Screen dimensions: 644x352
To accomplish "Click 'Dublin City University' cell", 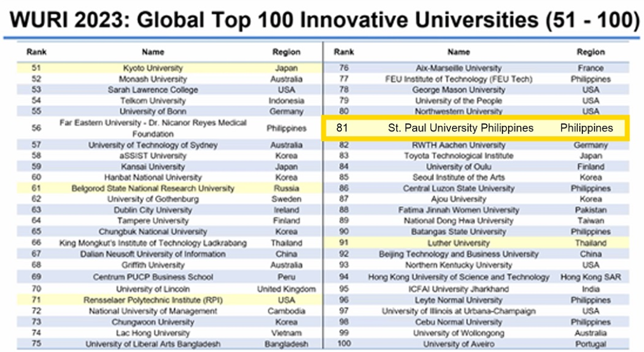I will click(153, 210).
